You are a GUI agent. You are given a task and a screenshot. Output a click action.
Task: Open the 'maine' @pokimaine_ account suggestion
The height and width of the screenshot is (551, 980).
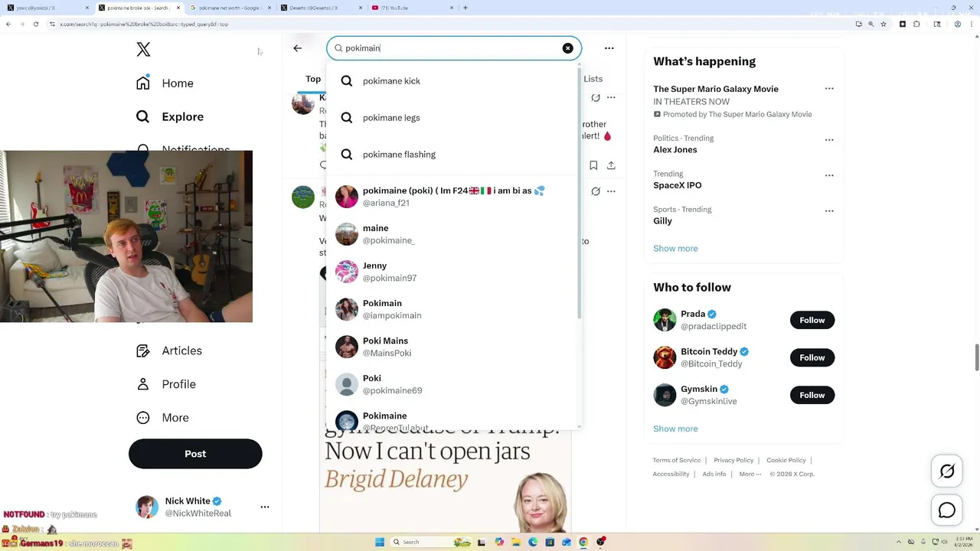453,234
